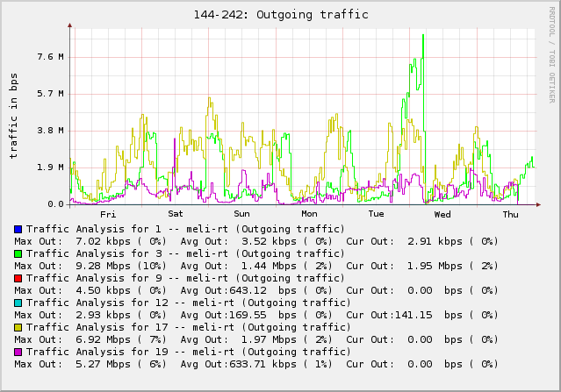The width and height of the screenshot is (561, 392).
Task: Click the 1.9 M tick on the y-axis
Action: click(49, 167)
